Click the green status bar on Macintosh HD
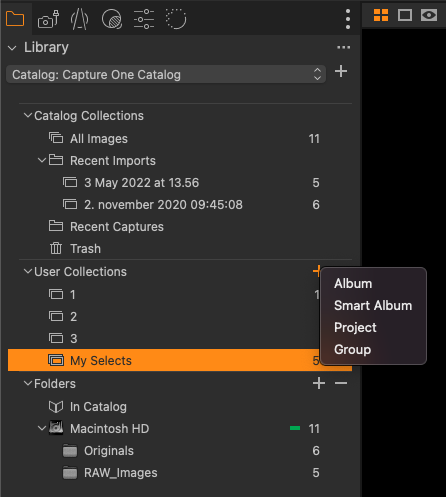Screen dimensions: 446x497 295,428
